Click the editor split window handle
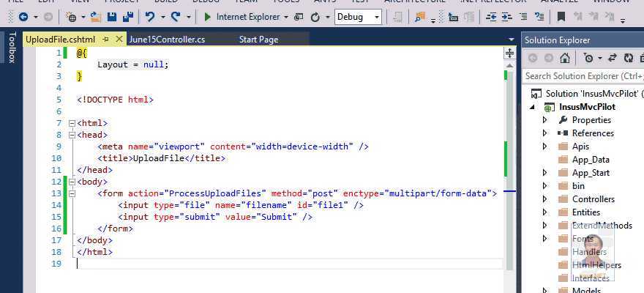Image resolution: width=644 pixels, height=293 pixels. tap(509, 53)
